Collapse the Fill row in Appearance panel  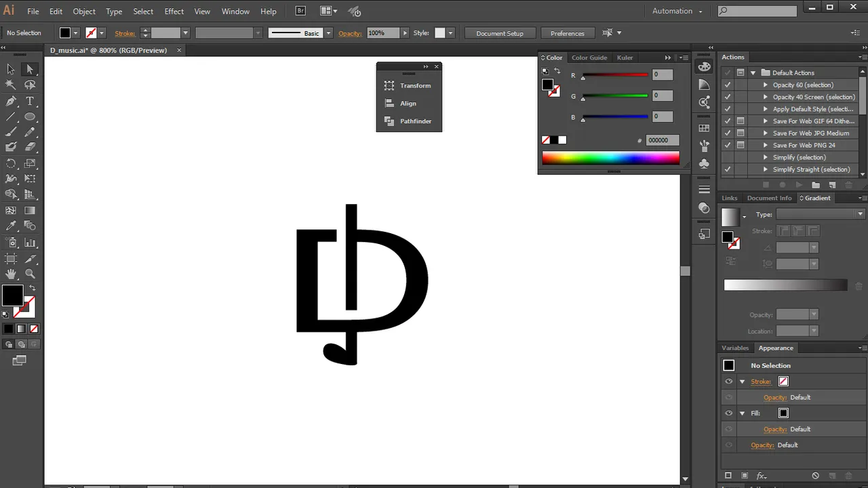click(742, 413)
